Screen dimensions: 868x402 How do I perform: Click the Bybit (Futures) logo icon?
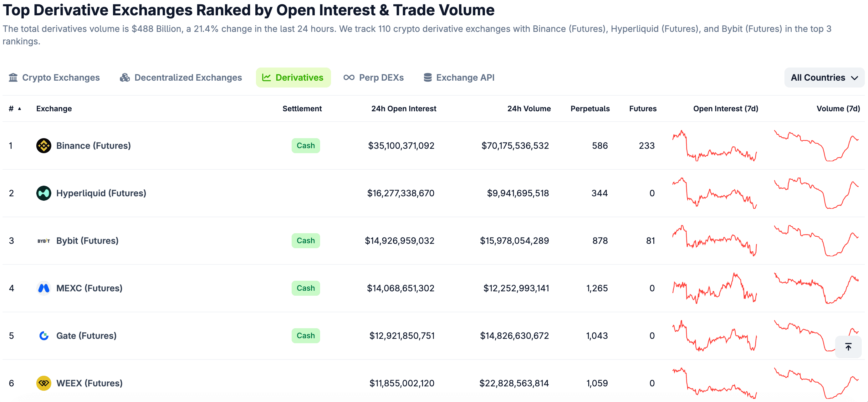pyautogui.click(x=44, y=241)
